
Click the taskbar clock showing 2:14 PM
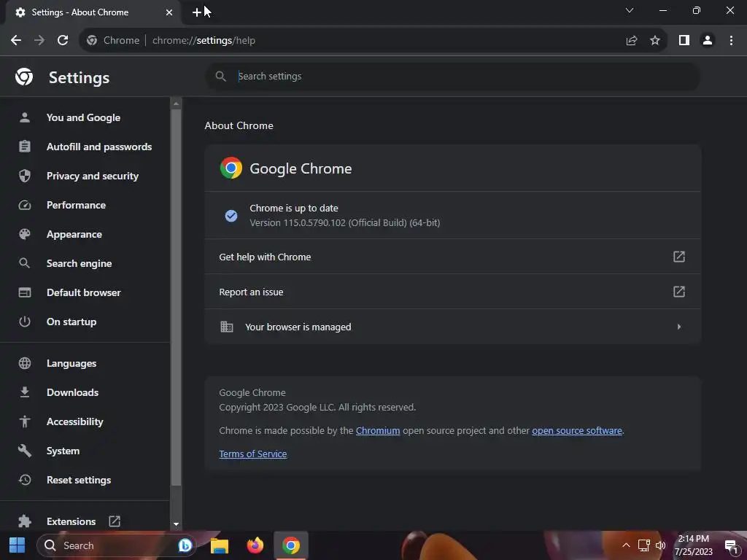[694, 545]
